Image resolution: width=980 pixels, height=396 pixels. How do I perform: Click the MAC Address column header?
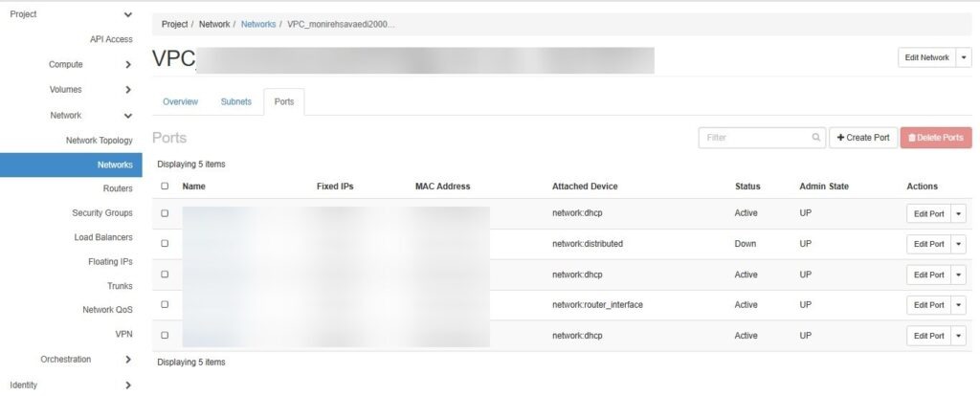point(442,187)
